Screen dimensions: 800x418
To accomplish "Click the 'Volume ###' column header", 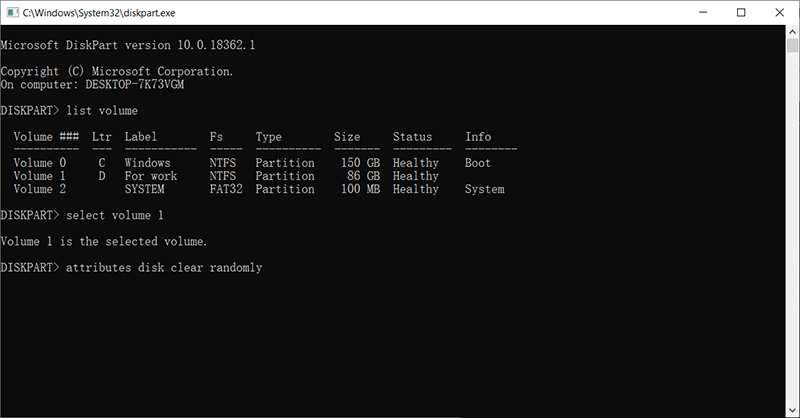I will (46, 136).
